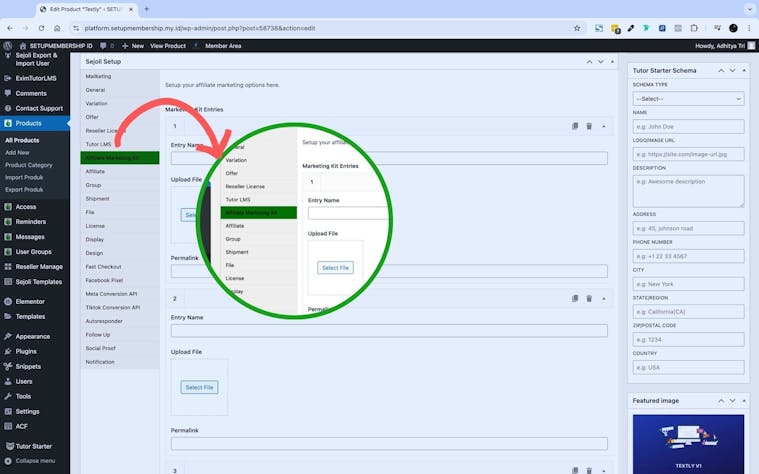Open the Schema Type dropdown

(688, 99)
